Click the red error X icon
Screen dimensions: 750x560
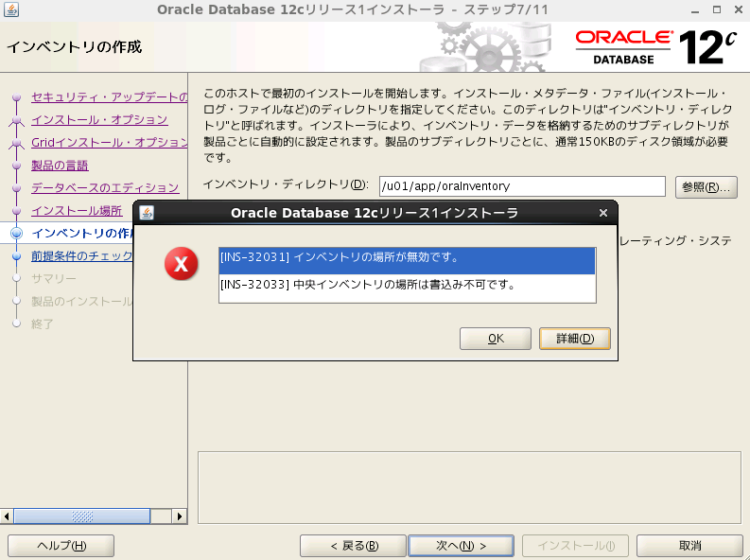(182, 264)
